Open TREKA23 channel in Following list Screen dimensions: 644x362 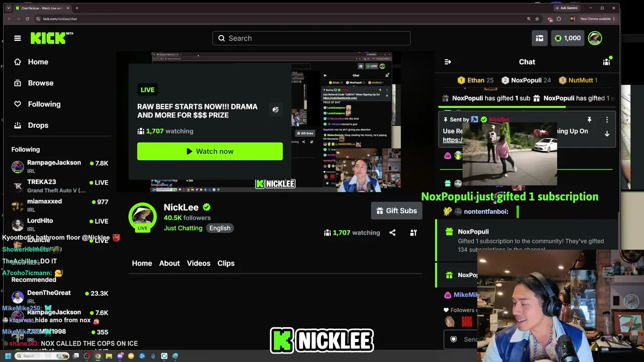click(60, 186)
